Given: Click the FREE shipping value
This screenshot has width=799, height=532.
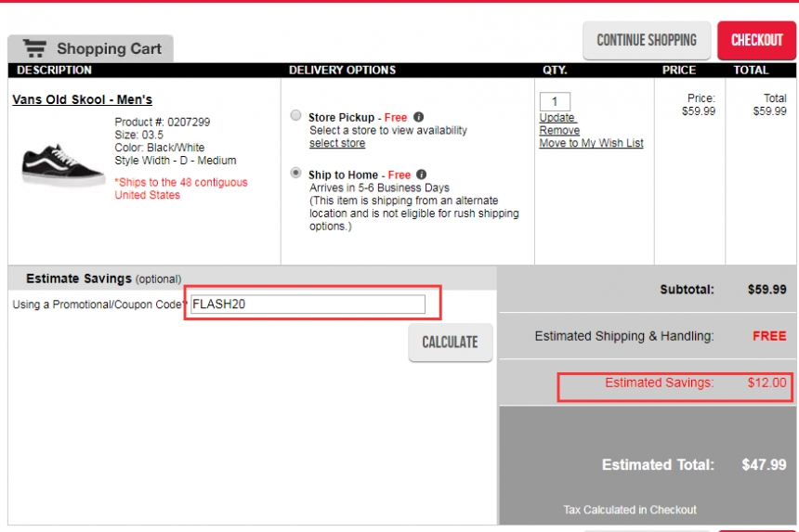Looking at the screenshot, I should (x=769, y=336).
